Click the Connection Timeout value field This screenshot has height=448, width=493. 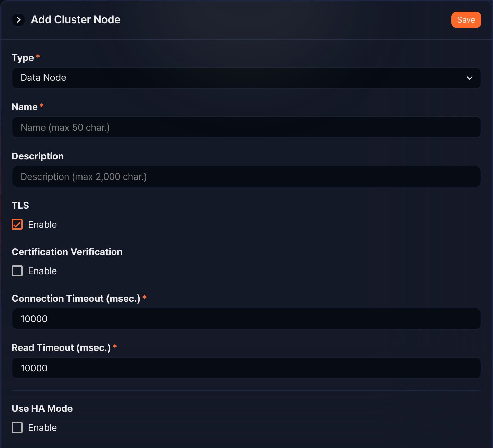tap(246, 319)
